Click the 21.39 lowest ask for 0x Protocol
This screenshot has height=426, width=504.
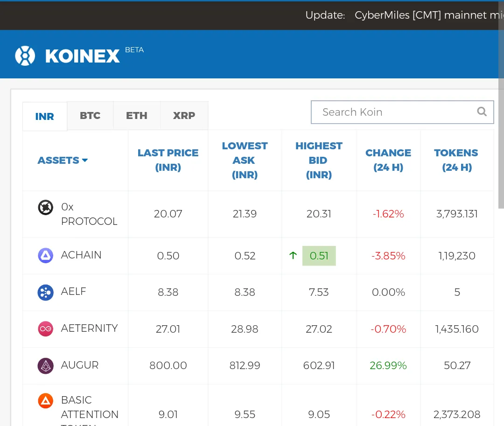click(x=245, y=214)
